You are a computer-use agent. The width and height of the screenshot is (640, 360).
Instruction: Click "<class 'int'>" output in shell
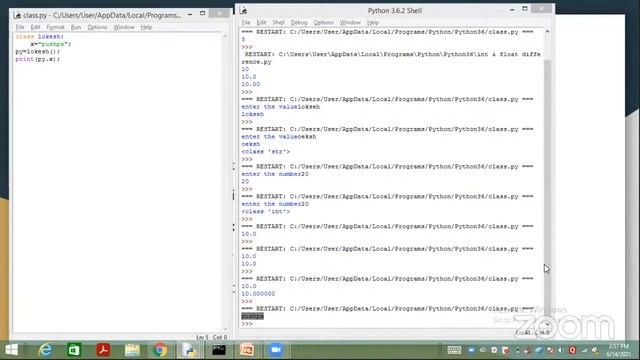(266, 211)
